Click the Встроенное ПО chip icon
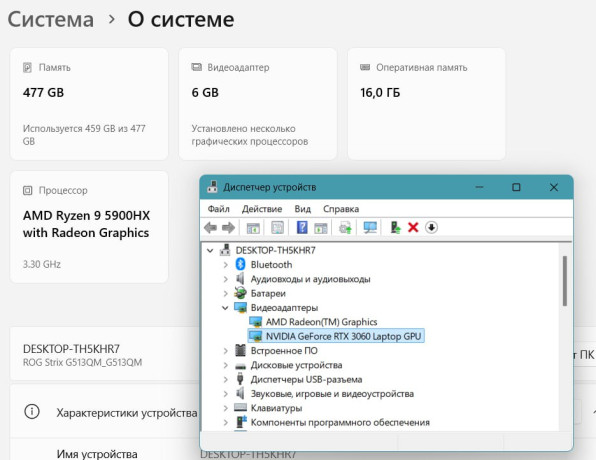Screen dimensions: 596x460 [x=240, y=350]
